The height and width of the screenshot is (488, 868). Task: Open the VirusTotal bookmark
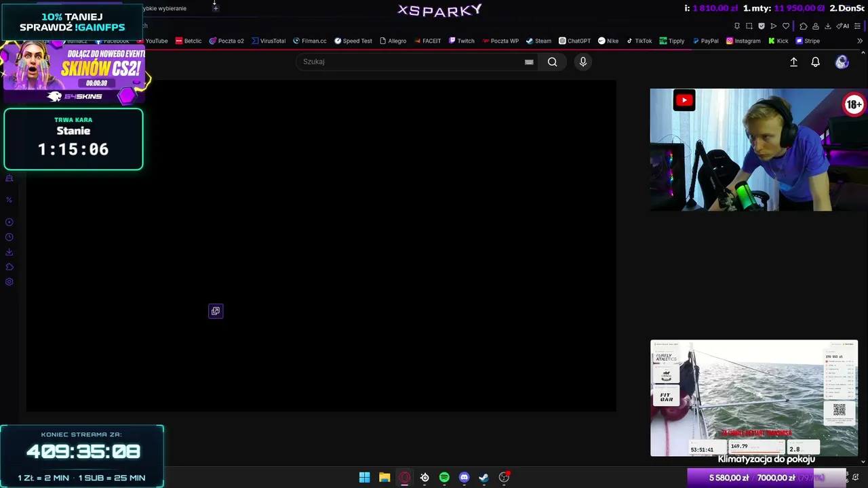[x=269, y=41]
